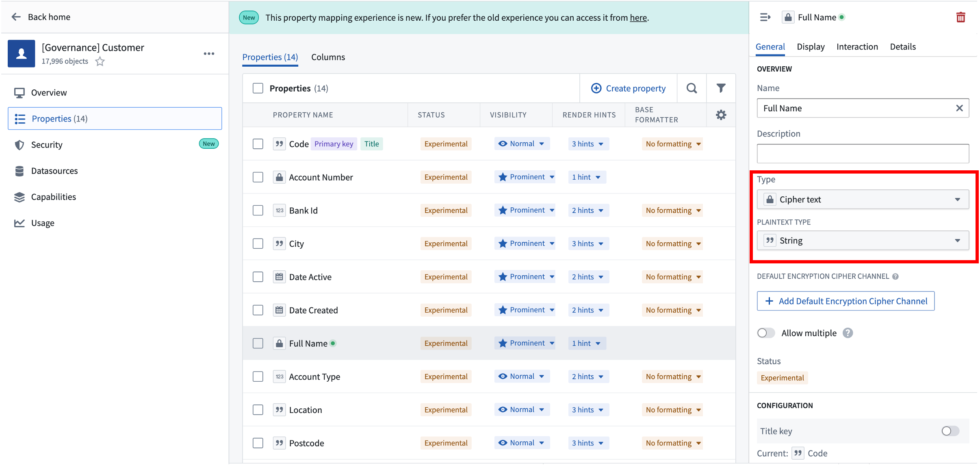
Task: Click the lock icon on Full Name property
Action: pyautogui.click(x=279, y=343)
